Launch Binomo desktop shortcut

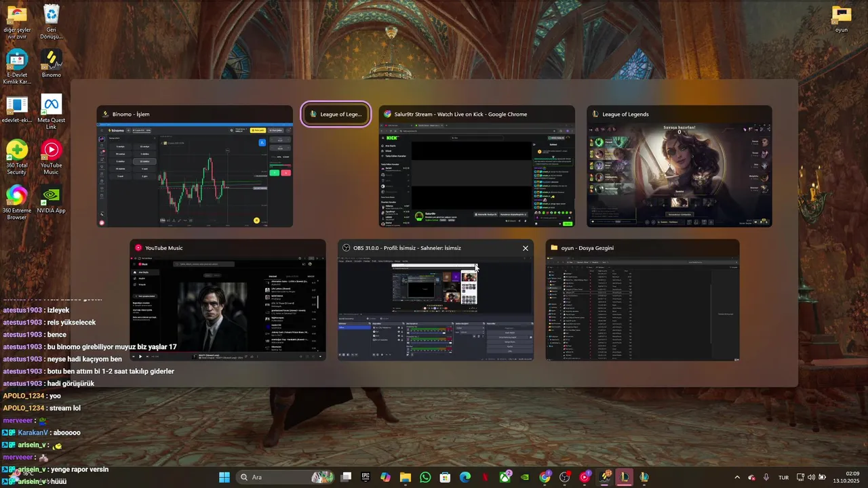[x=52, y=64]
